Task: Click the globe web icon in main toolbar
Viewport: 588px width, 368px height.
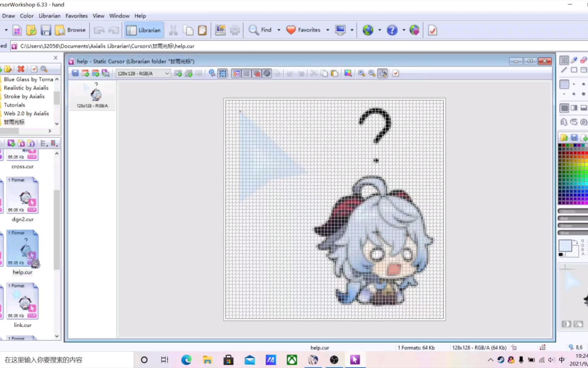Action: (367, 30)
